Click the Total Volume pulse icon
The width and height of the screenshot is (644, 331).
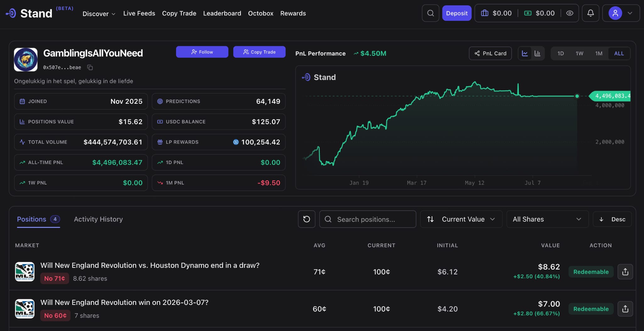(22, 142)
